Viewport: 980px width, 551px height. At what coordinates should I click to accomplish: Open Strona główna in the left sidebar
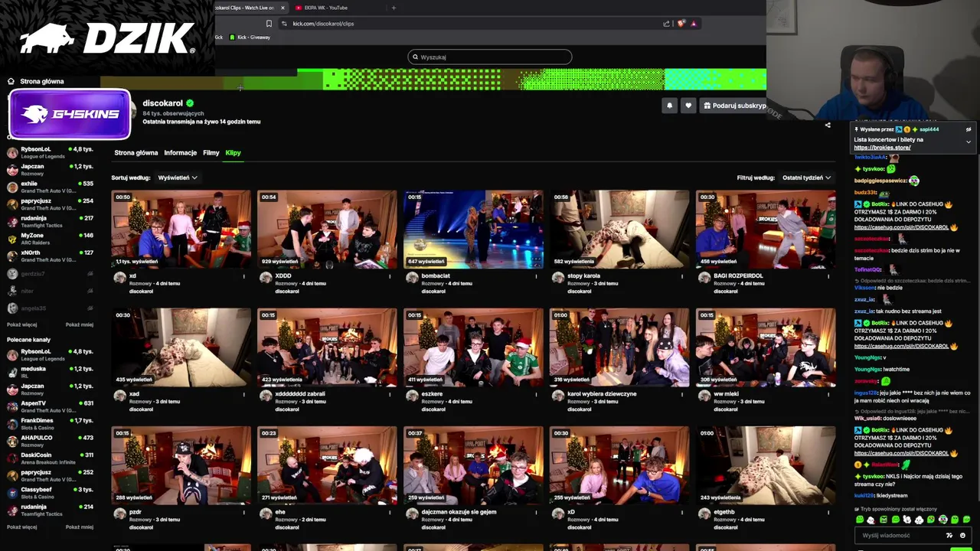coord(42,81)
